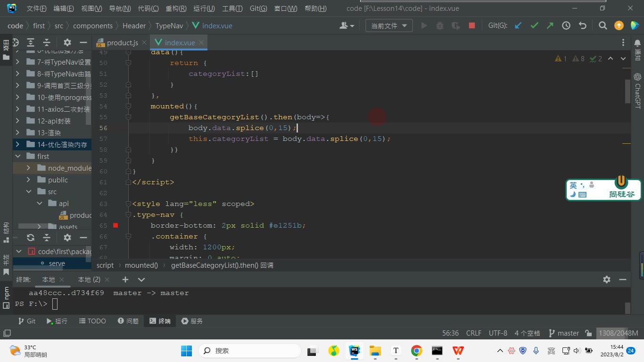Expand the public folder
This screenshot has height=362, width=644.
click(28, 180)
